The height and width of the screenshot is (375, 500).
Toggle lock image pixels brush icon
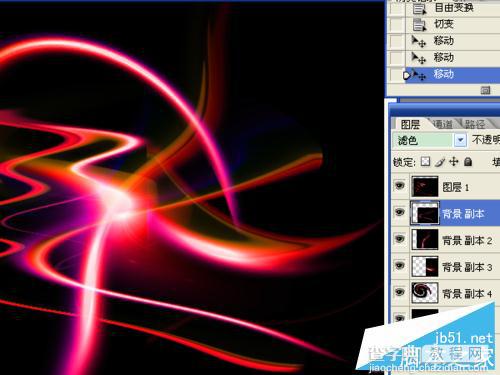[440, 162]
